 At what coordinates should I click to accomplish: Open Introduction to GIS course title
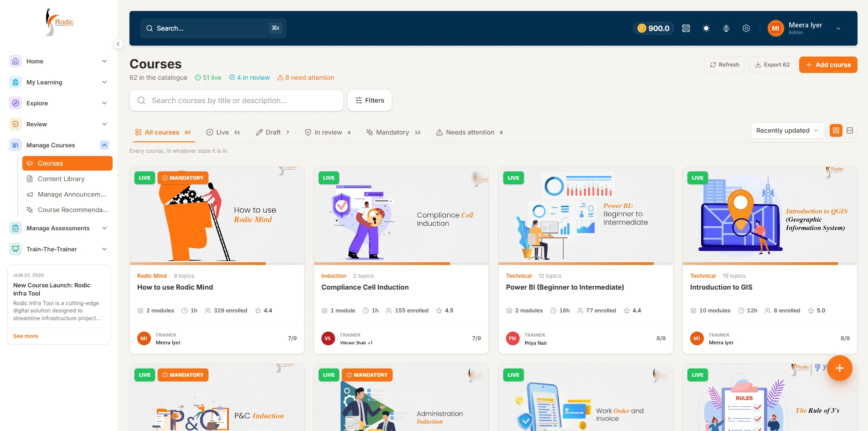[x=721, y=287]
